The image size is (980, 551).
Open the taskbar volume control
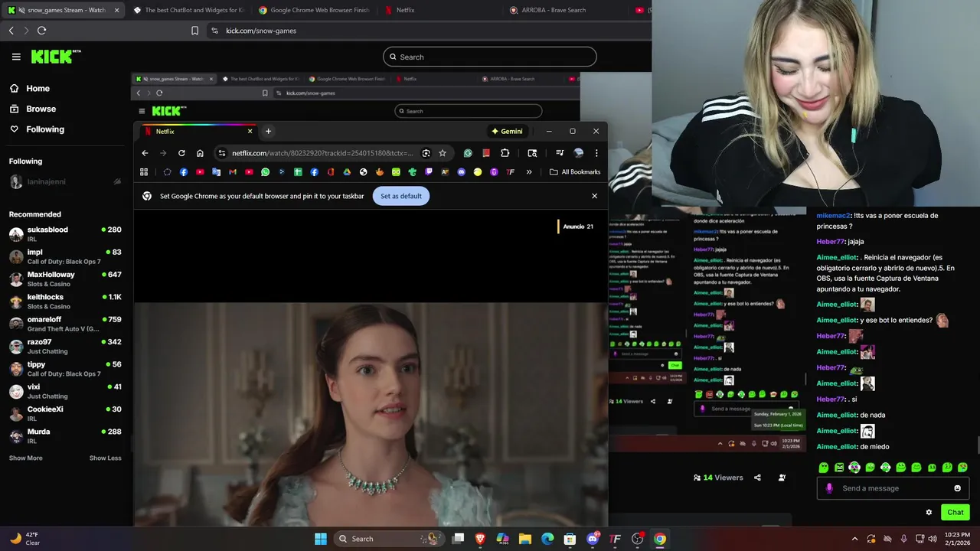[932, 539]
